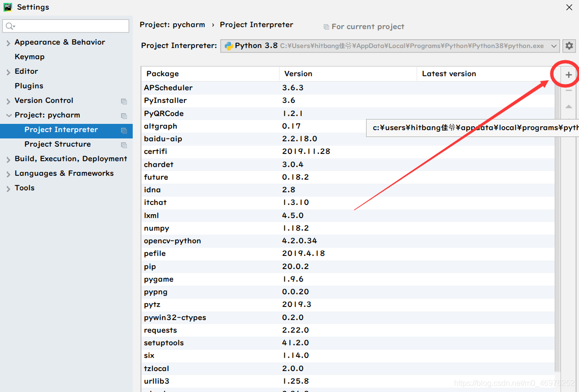Select the pip package row

(348, 267)
